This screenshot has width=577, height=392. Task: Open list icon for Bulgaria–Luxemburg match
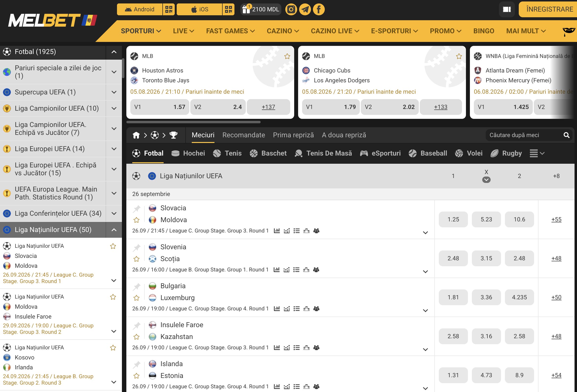tap(296, 309)
